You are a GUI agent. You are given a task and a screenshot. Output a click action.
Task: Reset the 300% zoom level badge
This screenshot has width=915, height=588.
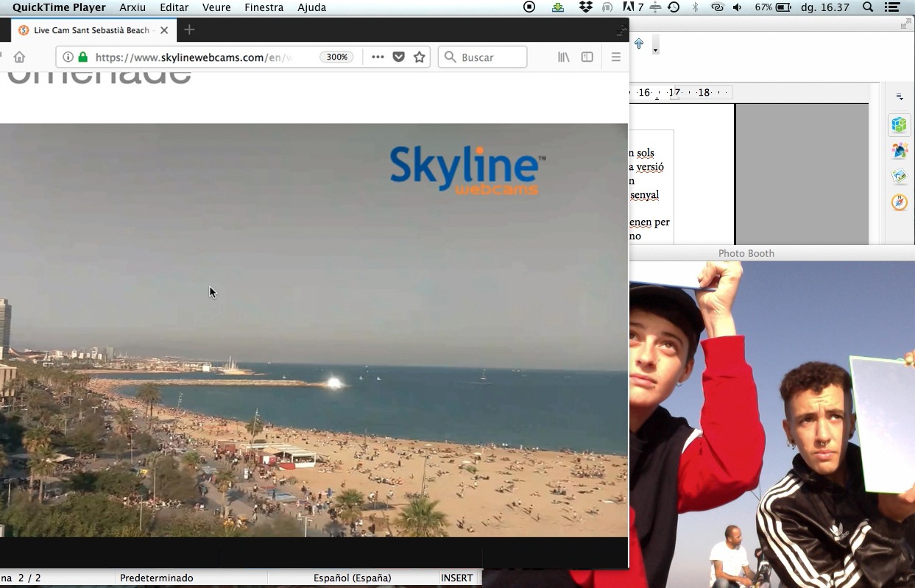click(336, 57)
